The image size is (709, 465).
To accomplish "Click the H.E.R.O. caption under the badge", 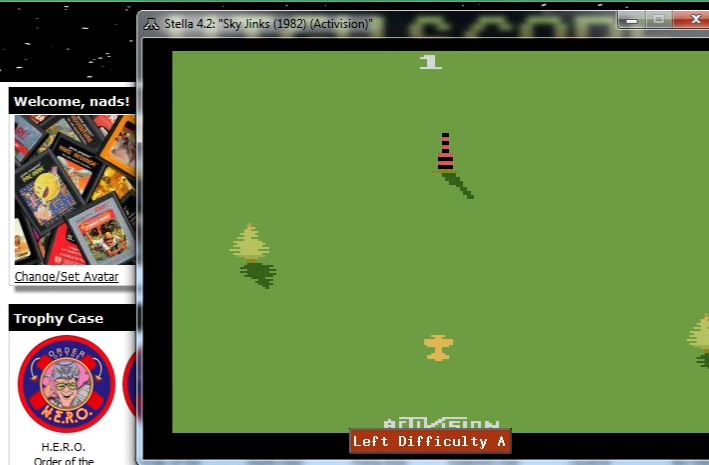I will point(63,447).
